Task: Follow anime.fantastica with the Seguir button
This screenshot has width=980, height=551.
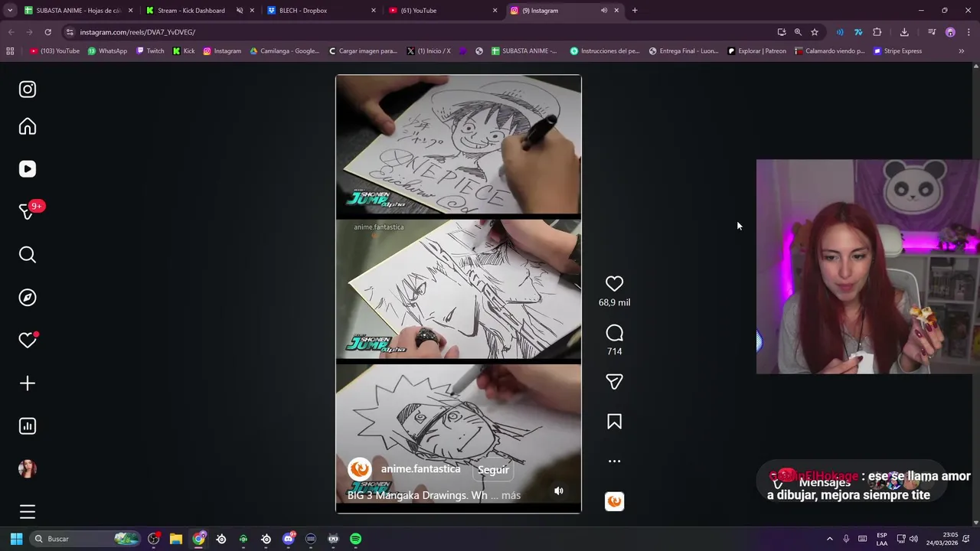Action: (x=493, y=470)
